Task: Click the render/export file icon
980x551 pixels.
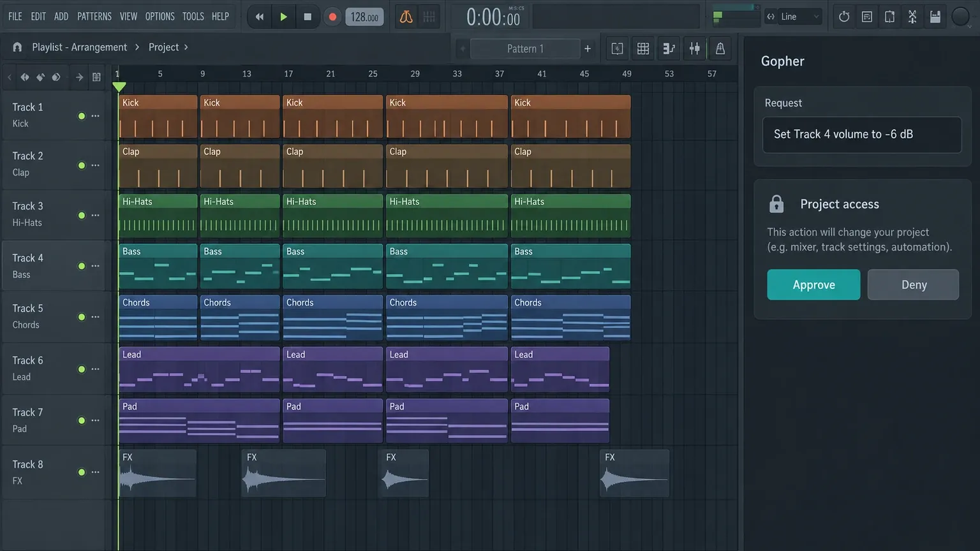Action: (889, 17)
